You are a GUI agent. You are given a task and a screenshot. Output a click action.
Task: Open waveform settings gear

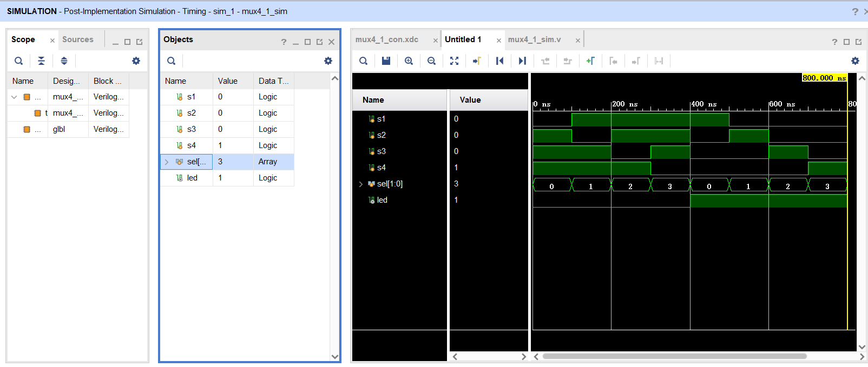click(855, 61)
